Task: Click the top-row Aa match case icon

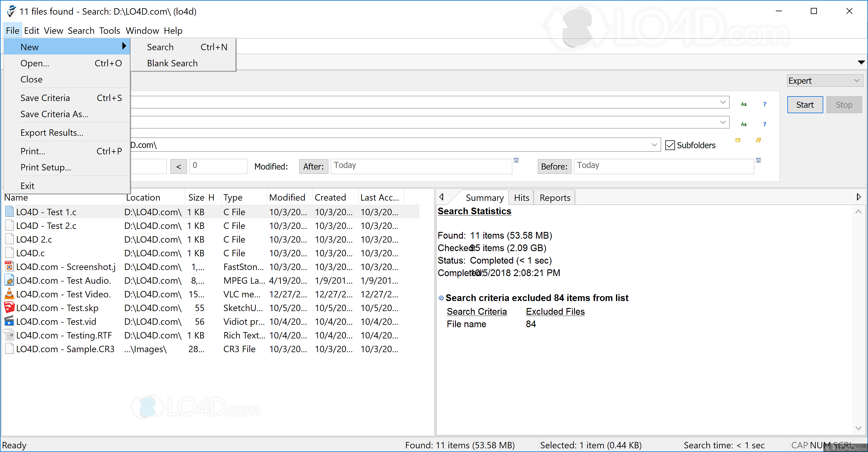Action: [x=743, y=104]
